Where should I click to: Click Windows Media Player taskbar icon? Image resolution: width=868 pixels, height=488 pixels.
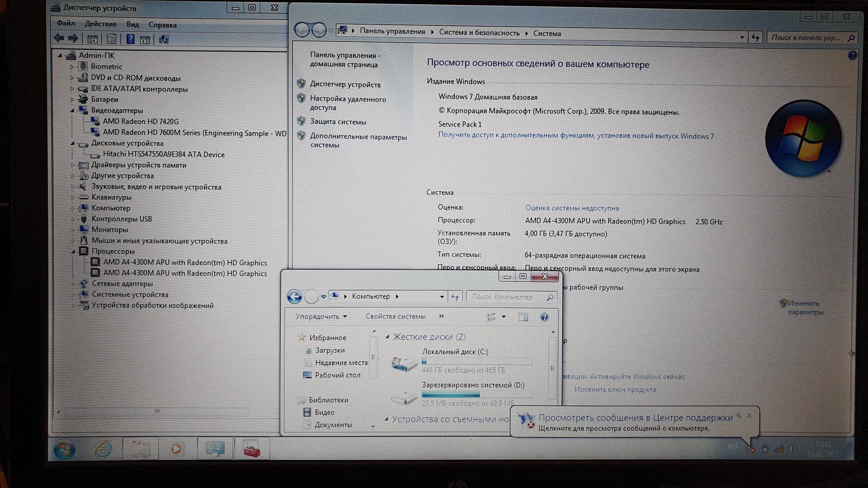(x=176, y=449)
